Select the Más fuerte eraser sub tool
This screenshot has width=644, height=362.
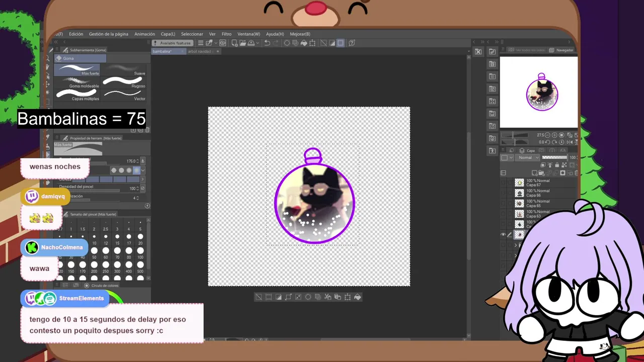(x=77, y=70)
